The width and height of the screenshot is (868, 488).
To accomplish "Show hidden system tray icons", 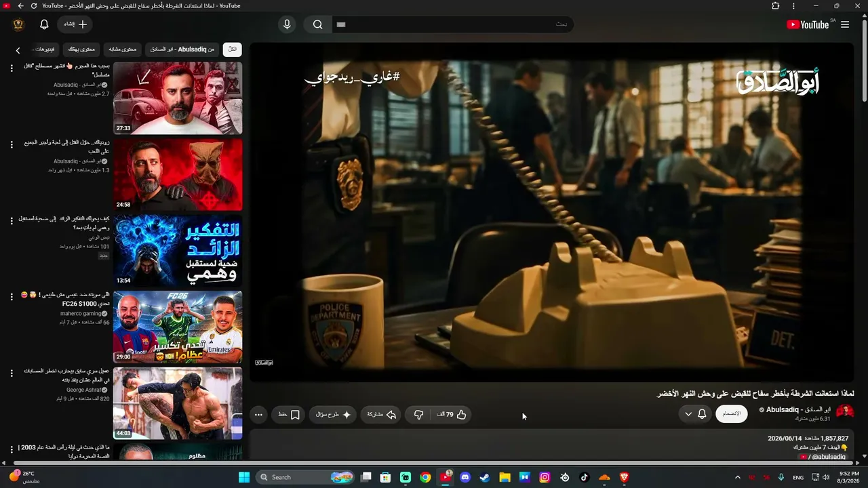I will 737,477.
